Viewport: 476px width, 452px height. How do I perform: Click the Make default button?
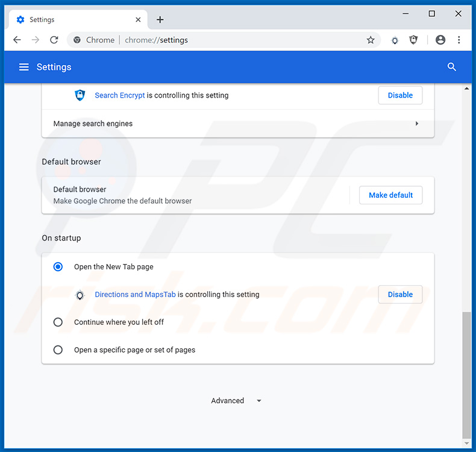[x=390, y=195]
